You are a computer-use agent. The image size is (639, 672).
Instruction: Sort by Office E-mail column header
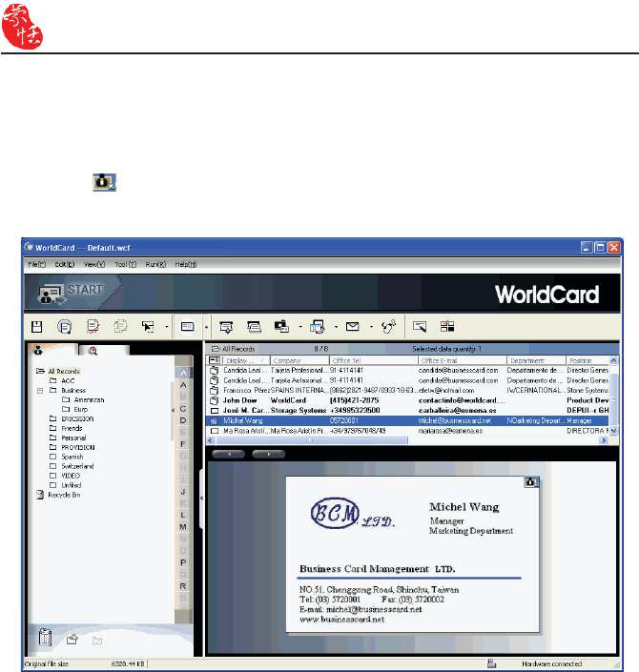[462, 360]
